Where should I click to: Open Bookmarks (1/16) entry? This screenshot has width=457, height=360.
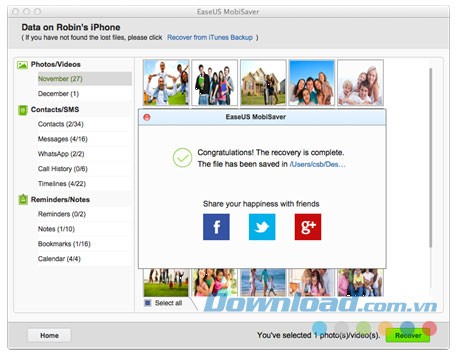coord(64,244)
